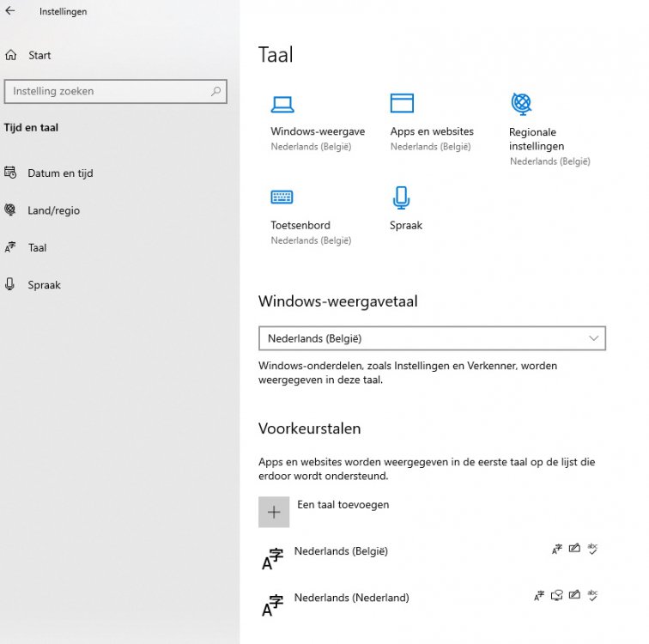Select the Spraak sidebar item
This screenshot has width=649, height=644.
[x=45, y=285]
